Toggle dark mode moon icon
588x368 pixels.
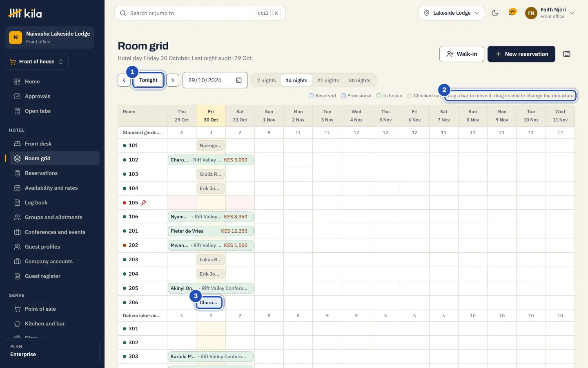tap(495, 13)
